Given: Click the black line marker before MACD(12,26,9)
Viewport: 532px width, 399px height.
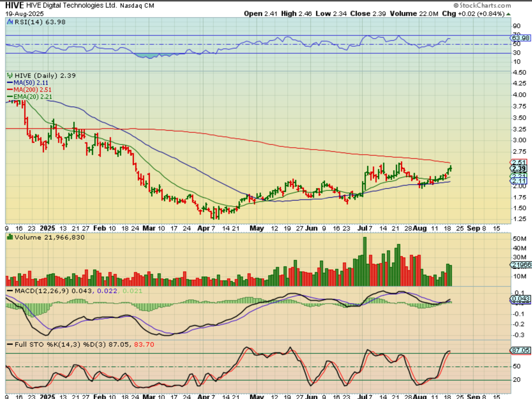Looking at the screenshot, I should coord(10,291).
